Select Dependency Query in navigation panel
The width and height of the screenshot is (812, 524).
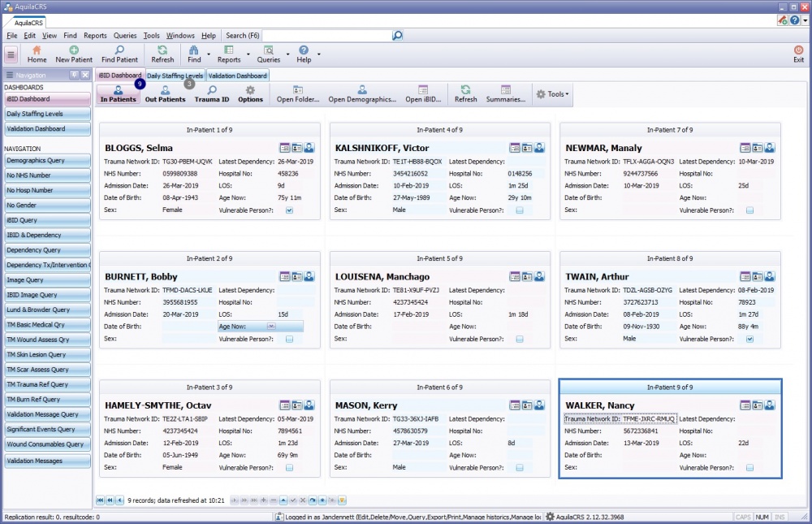tap(46, 250)
